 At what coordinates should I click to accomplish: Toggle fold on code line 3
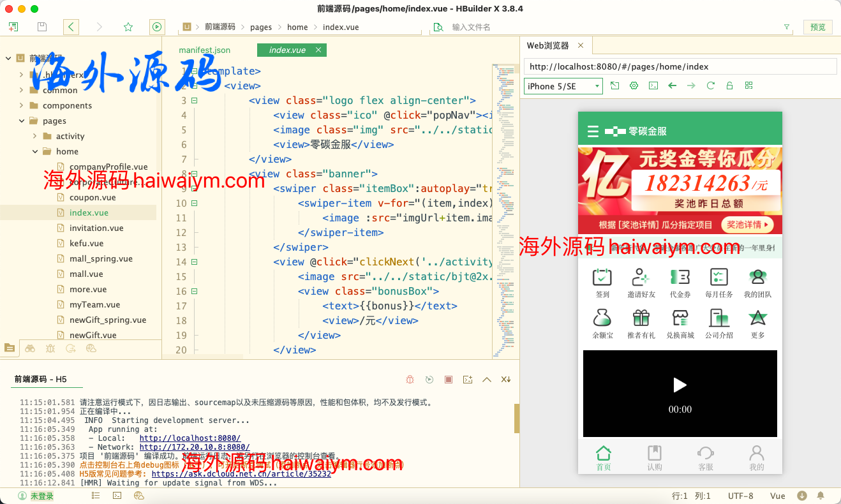[x=194, y=100]
